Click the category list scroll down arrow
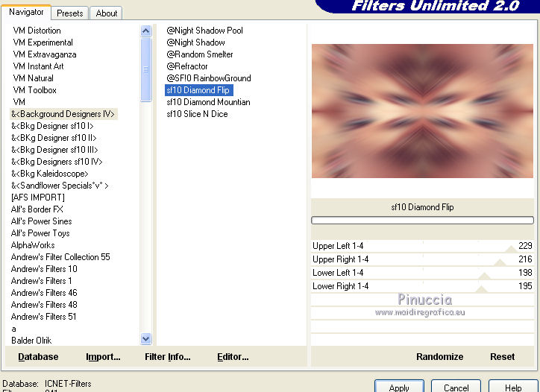This screenshot has width=540, height=392. coord(146,339)
